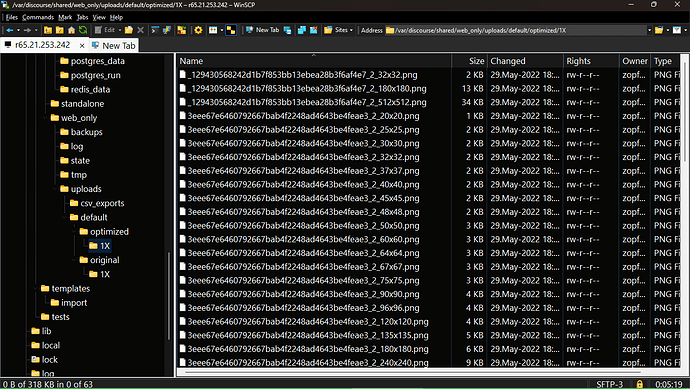The height and width of the screenshot is (389, 690).
Task: Click the SFTP-3 status bar entry
Action: click(x=609, y=384)
